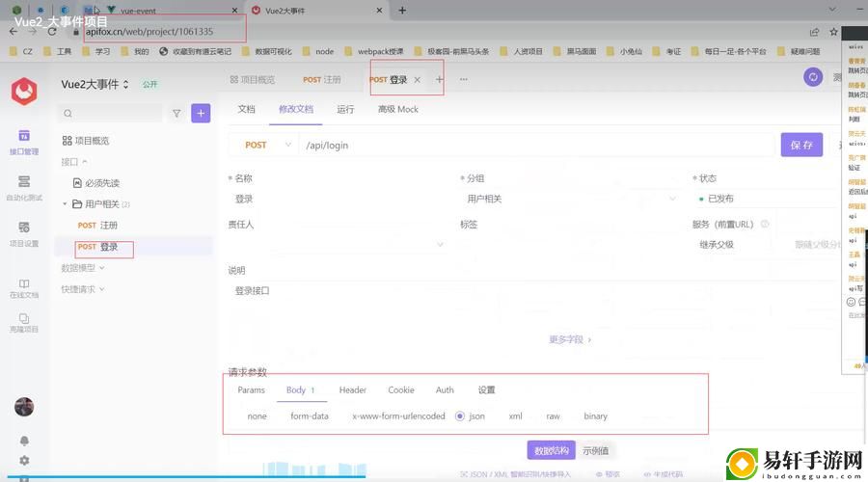Switch to the 高级 Mock tab
This screenshot has height=482, width=868.
[x=398, y=109]
